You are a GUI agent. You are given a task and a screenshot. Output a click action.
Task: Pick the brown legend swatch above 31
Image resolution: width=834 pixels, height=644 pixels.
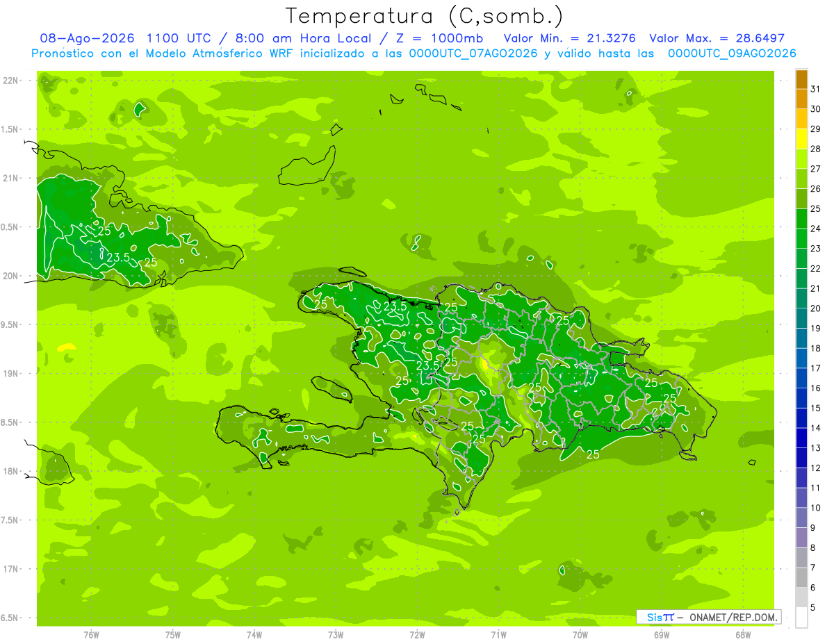click(x=801, y=79)
